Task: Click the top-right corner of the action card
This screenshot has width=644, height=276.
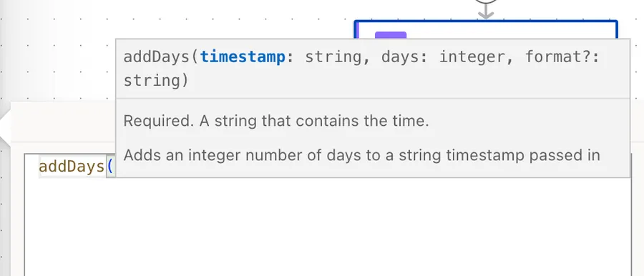Action: pyautogui.click(x=615, y=23)
